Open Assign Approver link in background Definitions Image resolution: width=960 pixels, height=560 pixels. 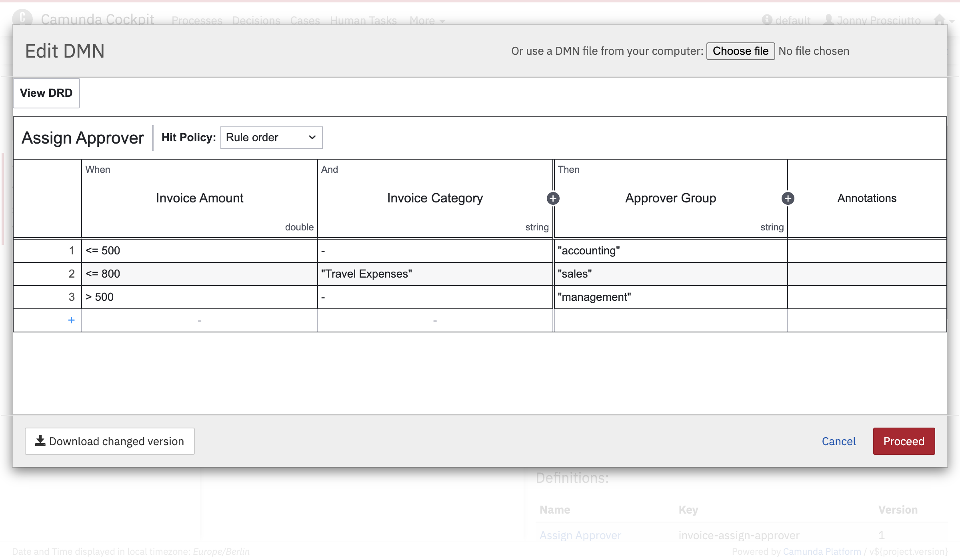580,535
